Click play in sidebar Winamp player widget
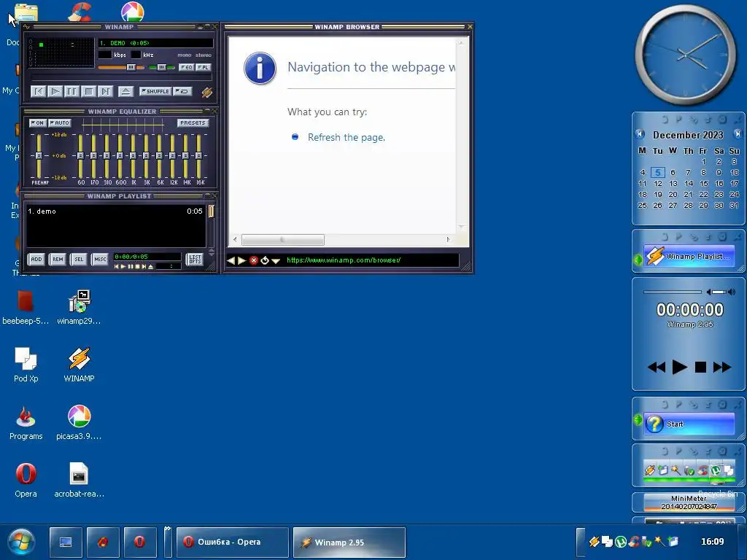Viewport: 747px width, 560px height. (x=679, y=367)
